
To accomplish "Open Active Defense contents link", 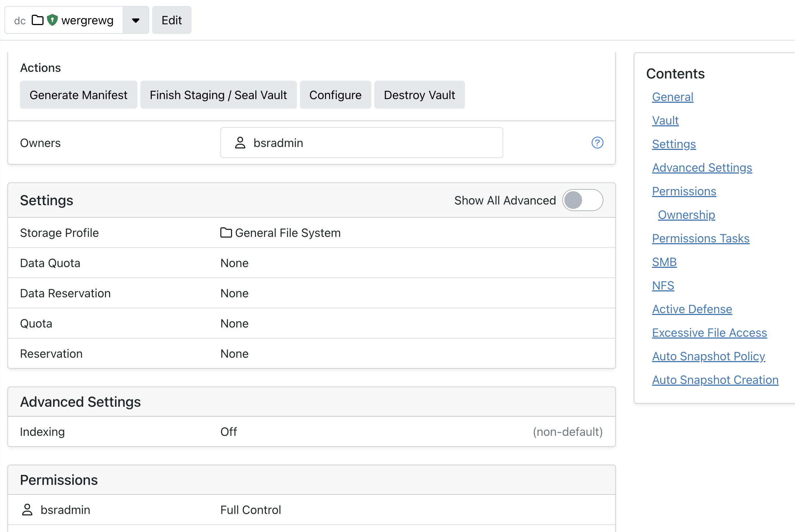I will 692,309.
